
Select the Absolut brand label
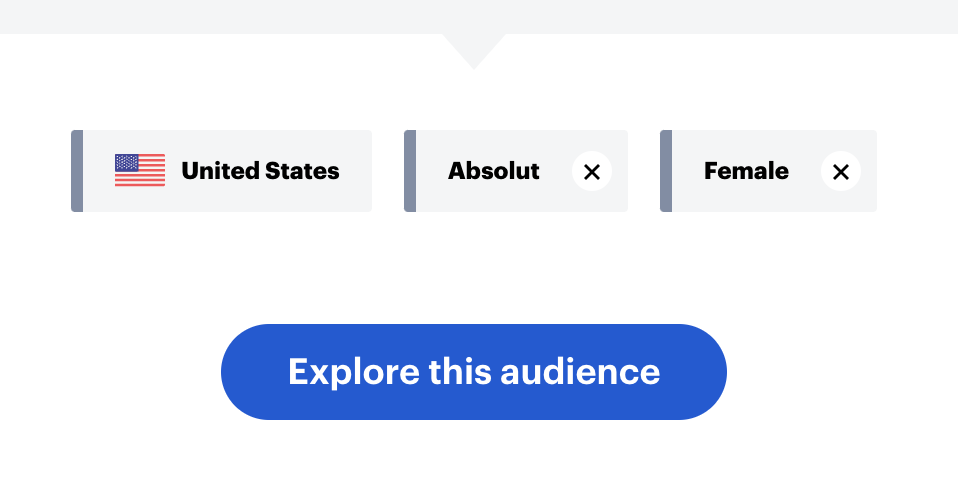click(494, 171)
